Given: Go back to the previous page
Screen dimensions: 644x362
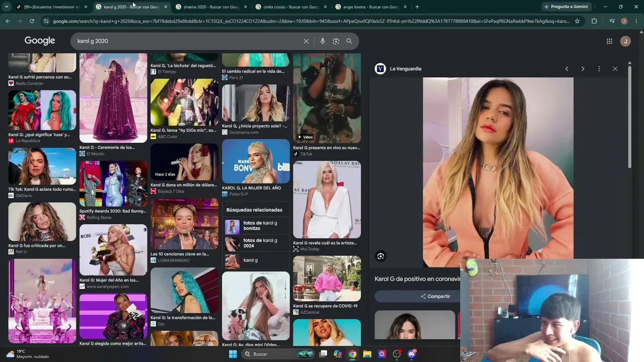Looking at the screenshot, I should pos(8,21).
